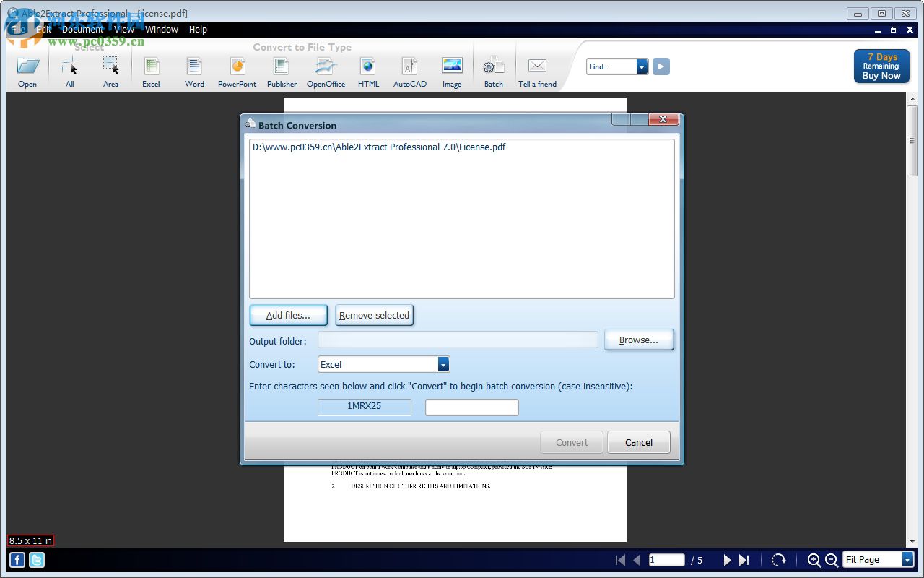Go to the first page
Image resolution: width=924 pixels, height=578 pixels.
(x=620, y=560)
